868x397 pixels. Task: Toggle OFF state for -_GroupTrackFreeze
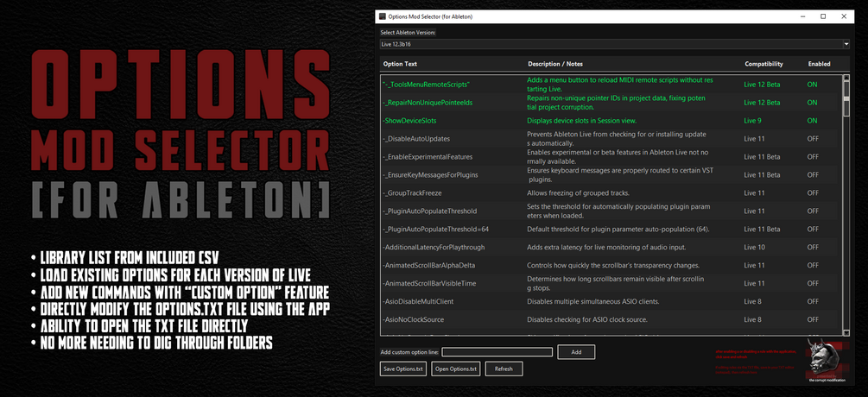pos(813,193)
